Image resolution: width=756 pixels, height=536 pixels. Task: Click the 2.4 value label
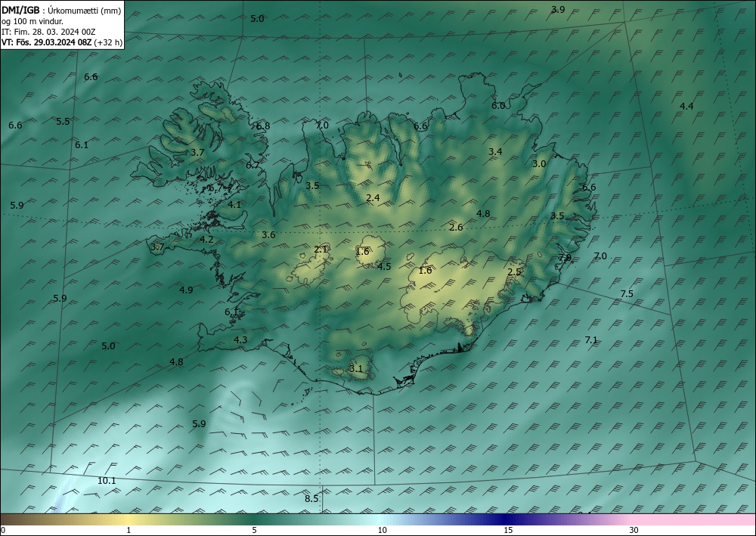373,197
